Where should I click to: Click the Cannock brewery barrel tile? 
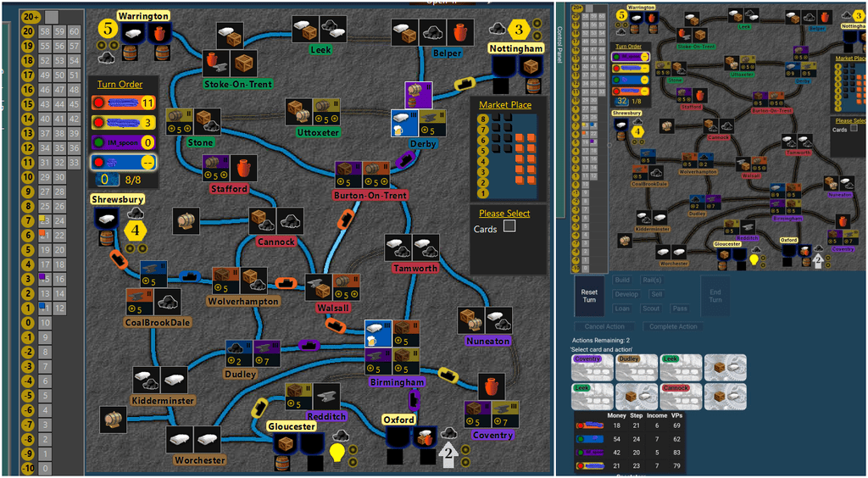[186, 221]
